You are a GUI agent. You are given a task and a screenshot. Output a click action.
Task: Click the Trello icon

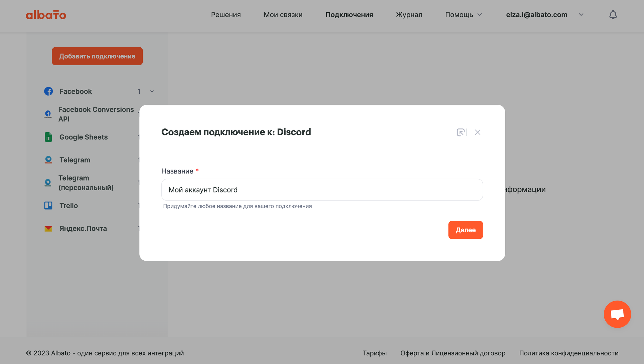click(48, 206)
